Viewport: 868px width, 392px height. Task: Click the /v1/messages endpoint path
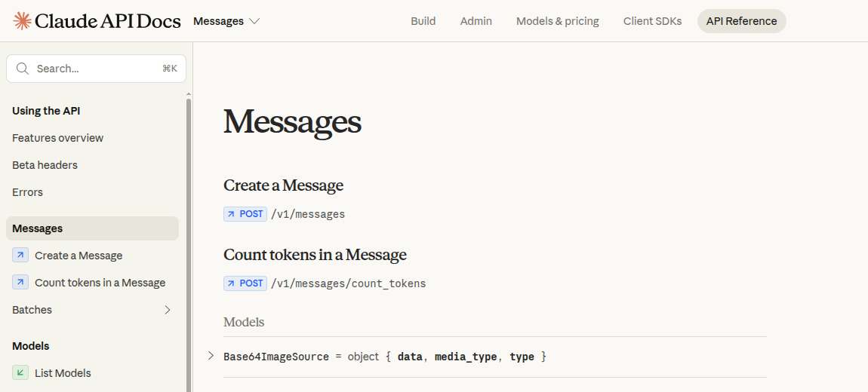[308, 214]
